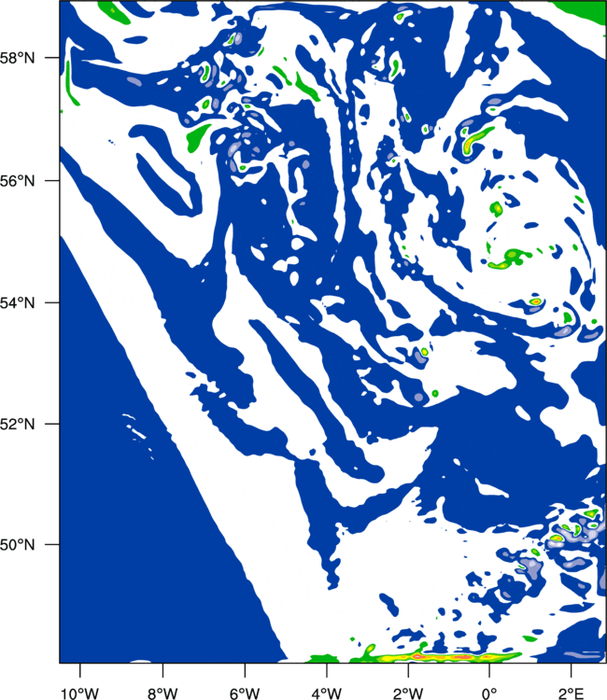
Task: Click the 10°W longitude label
Action: 80,693
